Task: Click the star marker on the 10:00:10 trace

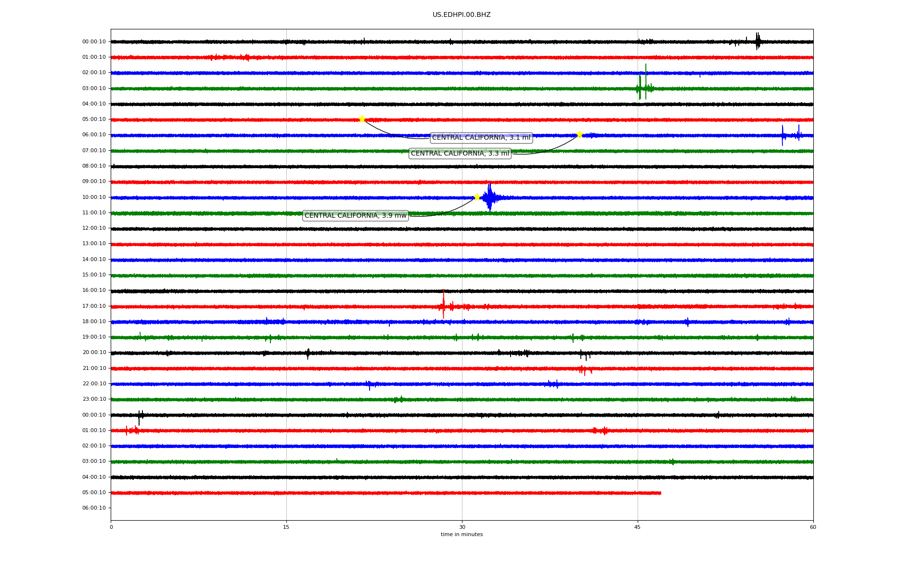Action: pyautogui.click(x=477, y=197)
